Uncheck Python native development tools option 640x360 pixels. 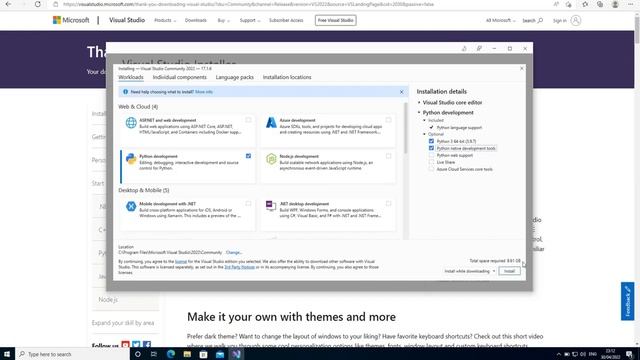(x=431, y=148)
